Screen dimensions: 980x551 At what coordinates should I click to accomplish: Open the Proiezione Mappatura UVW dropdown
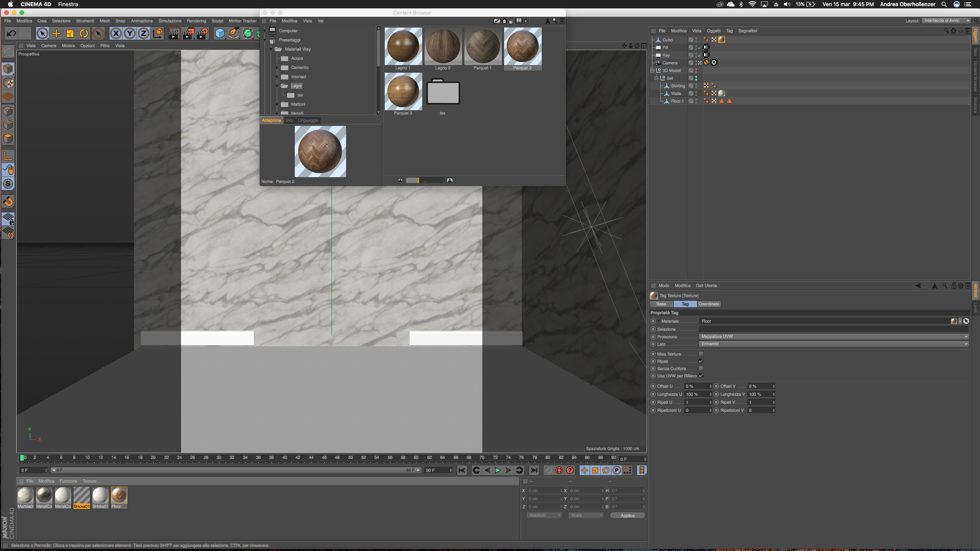point(833,337)
